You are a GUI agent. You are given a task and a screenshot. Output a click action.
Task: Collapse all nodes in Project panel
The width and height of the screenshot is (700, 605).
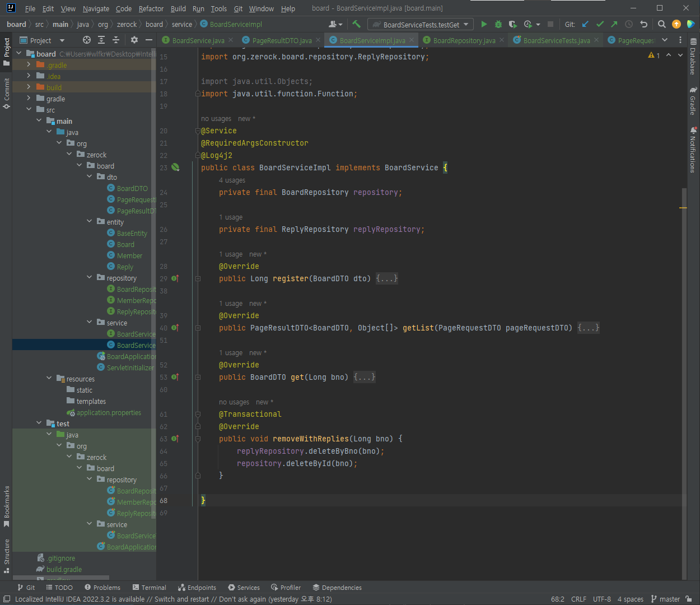[x=116, y=40]
